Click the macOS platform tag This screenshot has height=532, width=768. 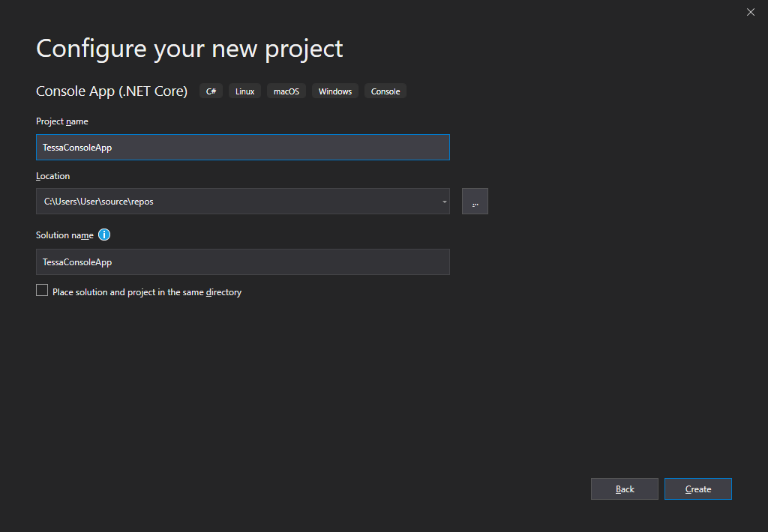click(286, 91)
